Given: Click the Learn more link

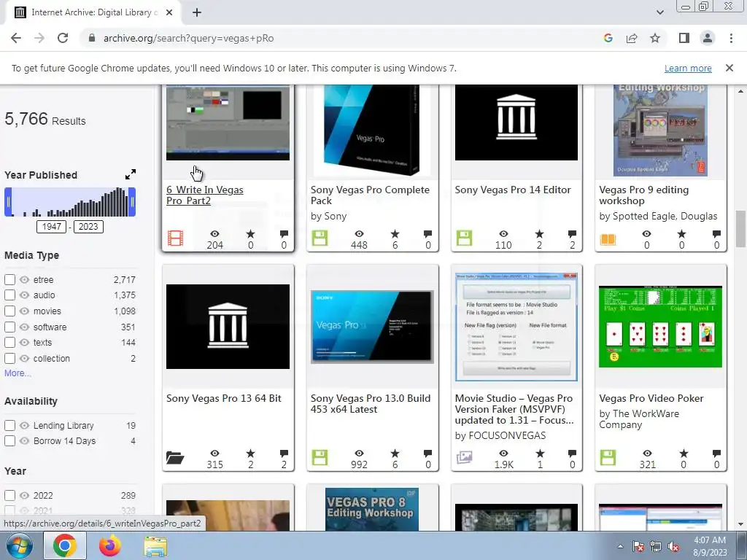Looking at the screenshot, I should pos(688,68).
